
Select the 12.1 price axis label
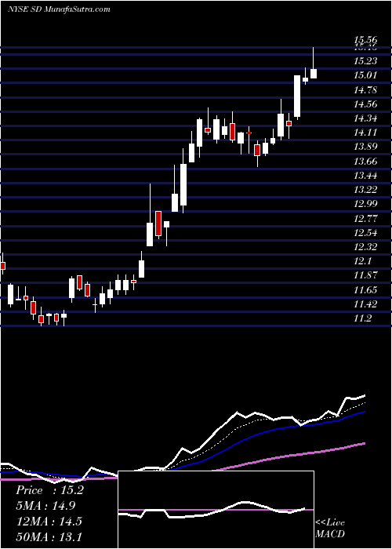pyautogui.click(x=363, y=261)
